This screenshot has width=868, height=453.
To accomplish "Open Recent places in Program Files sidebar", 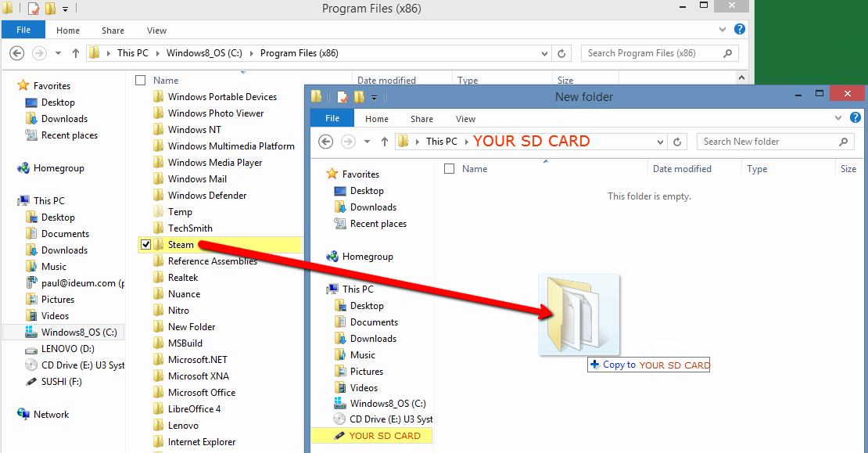I will (x=61, y=135).
